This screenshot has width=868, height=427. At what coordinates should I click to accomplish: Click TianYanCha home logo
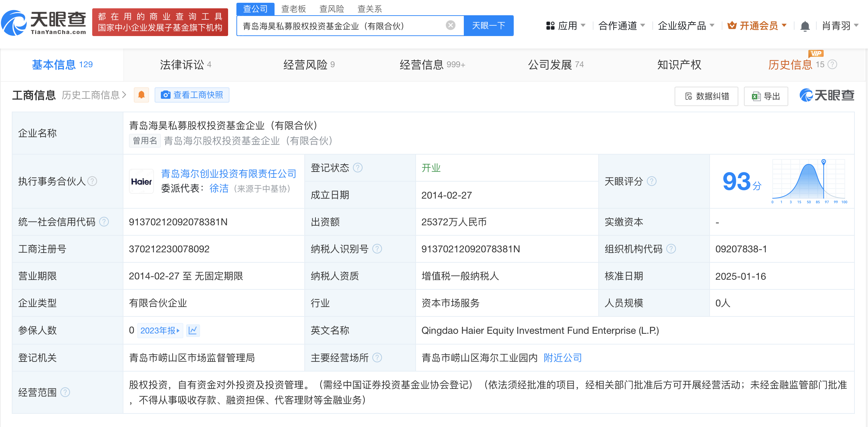coord(44,23)
